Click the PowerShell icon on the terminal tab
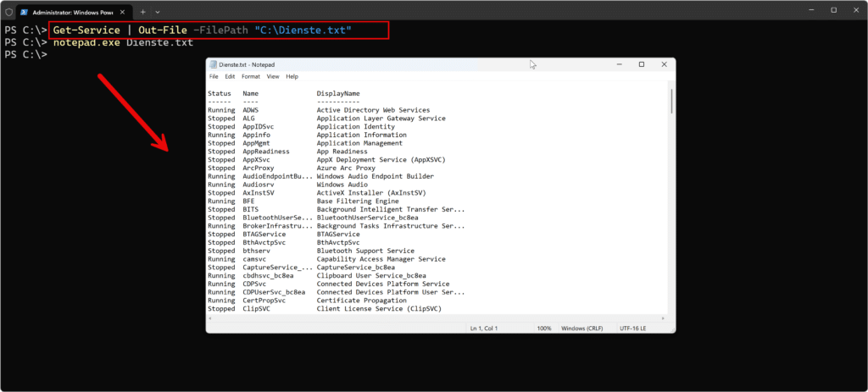Image resolution: width=868 pixels, height=392 pixels. click(25, 11)
